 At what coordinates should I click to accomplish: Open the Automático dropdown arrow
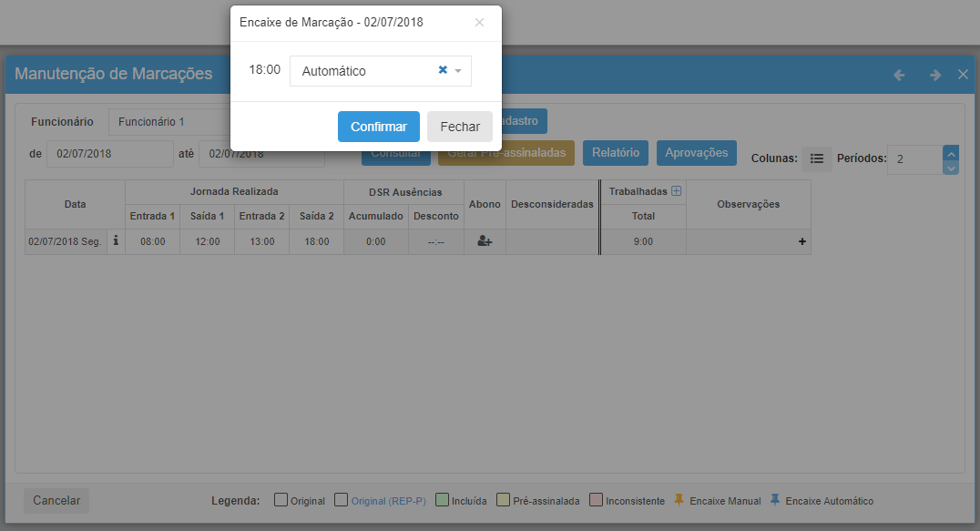(458, 71)
